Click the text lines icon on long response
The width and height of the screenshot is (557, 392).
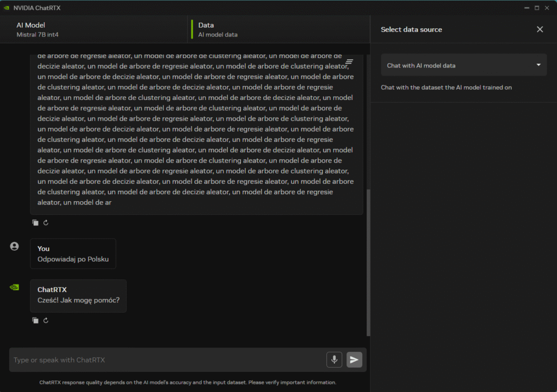click(349, 62)
